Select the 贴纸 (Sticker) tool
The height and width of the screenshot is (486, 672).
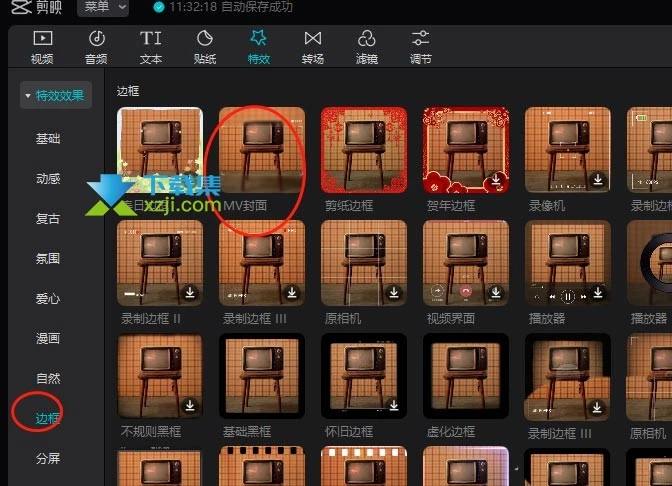[x=205, y=46]
